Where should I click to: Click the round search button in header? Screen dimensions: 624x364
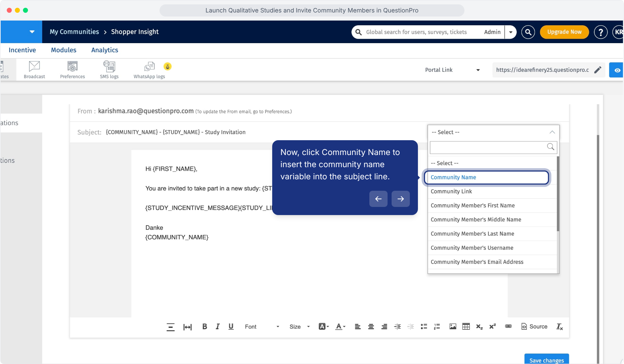tap(528, 32)
